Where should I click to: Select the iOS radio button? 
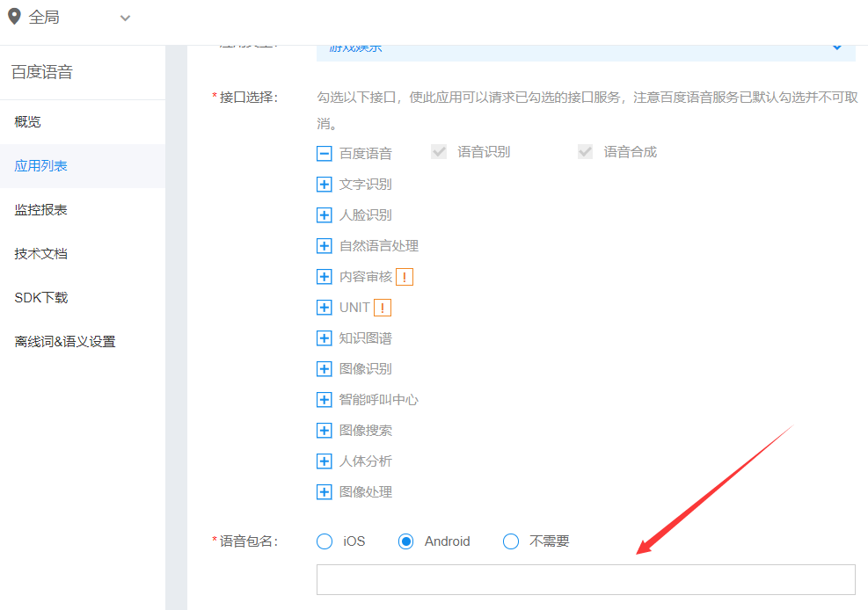325,541
